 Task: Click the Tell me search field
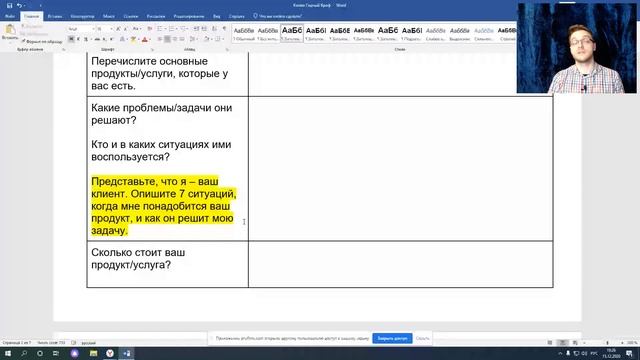(278, 16)
